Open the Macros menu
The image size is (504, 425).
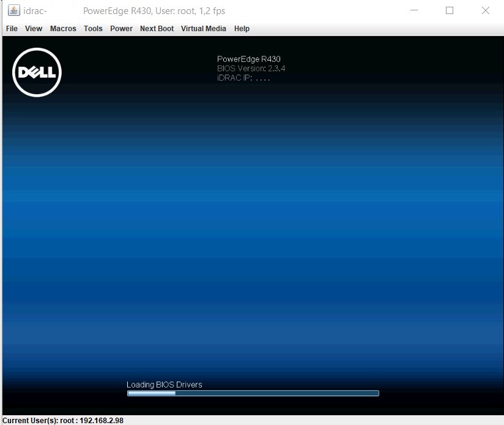63,29
